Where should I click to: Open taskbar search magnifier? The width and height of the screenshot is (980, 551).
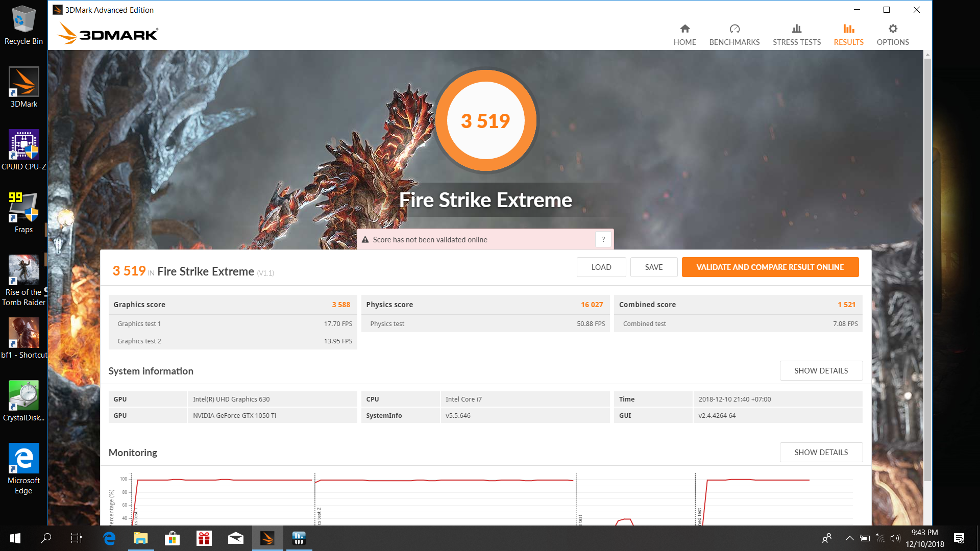(x=46, y=538)
